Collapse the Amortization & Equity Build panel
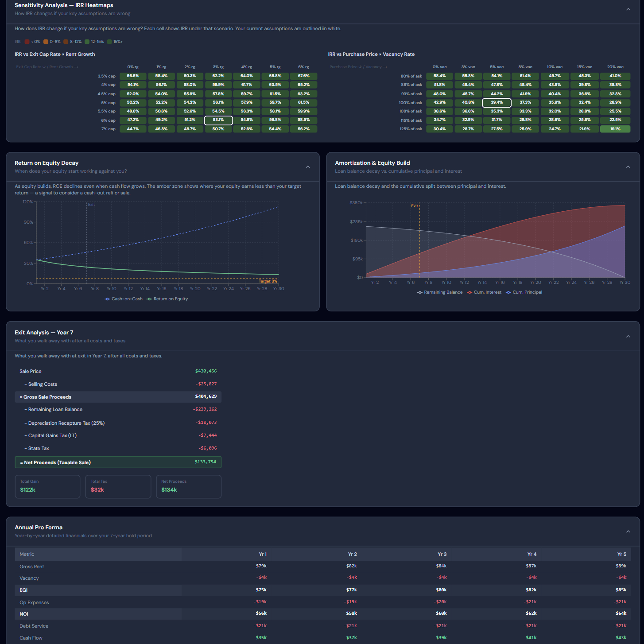The width and height of the screenshot is (644, 644). coord(628,167)
